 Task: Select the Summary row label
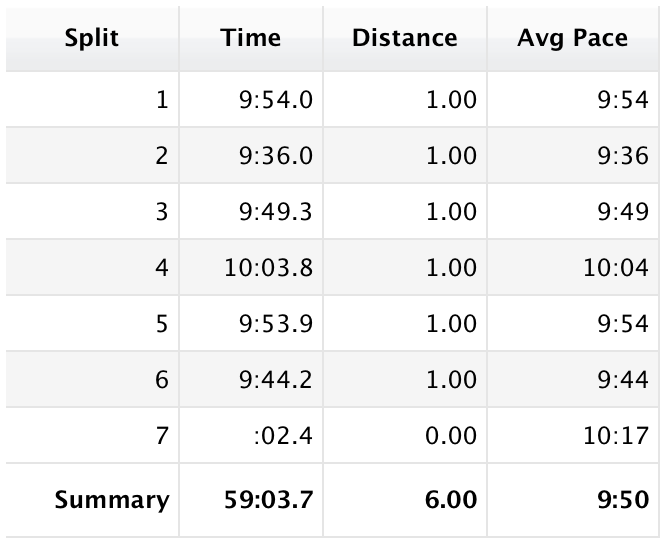point(112,499)
